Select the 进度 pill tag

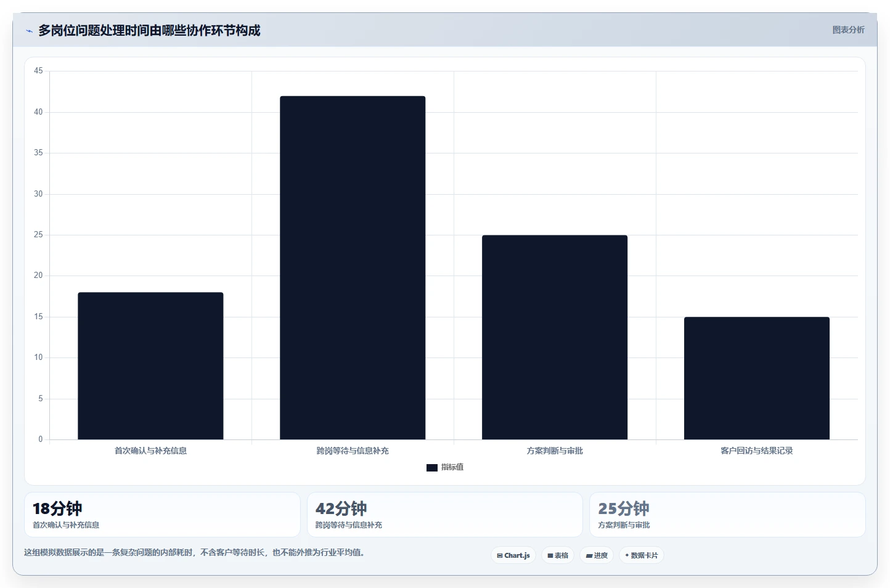pyautogui.click(x=597, y=555)
